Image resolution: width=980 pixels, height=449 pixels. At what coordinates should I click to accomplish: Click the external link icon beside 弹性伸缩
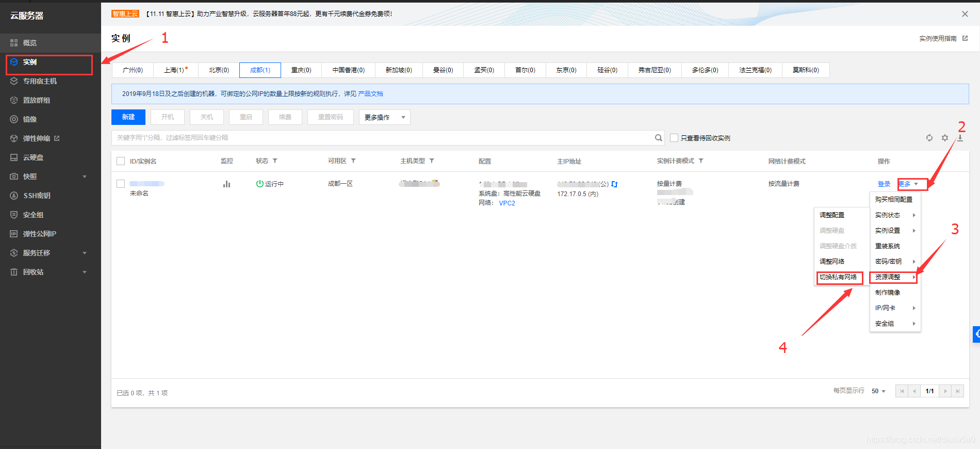click(57, 138)
